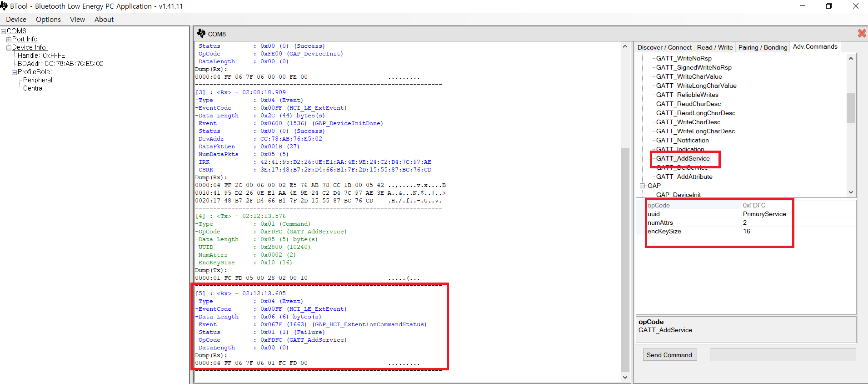Click the DevAddr line in the log
Screen dimensions: 868x384
pos(260,139)
